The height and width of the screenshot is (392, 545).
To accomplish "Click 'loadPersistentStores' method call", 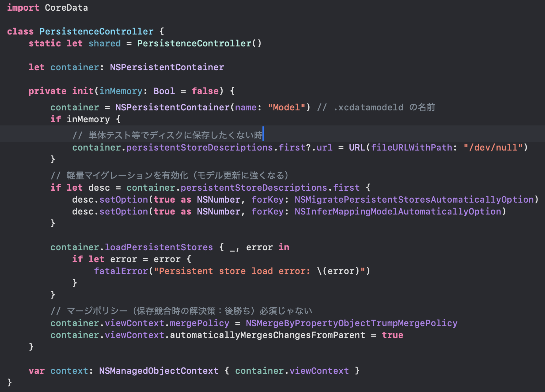I will point(159,247).
